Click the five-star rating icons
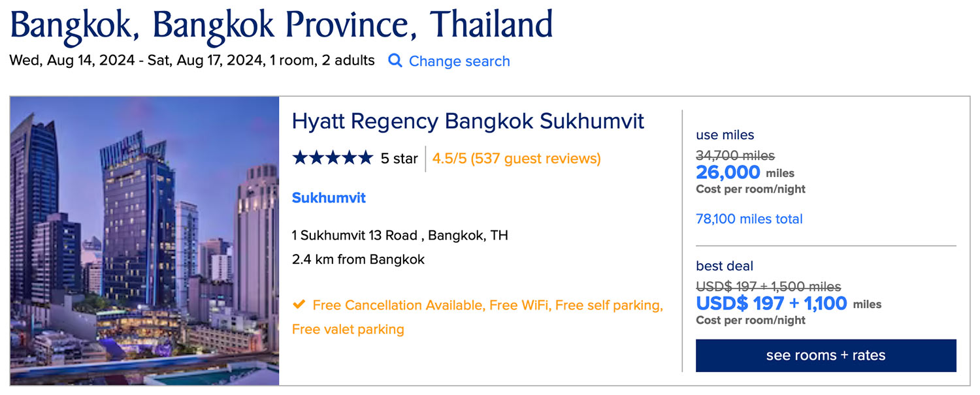This screenshot has height=395, width=980. (x=333, y=158)
